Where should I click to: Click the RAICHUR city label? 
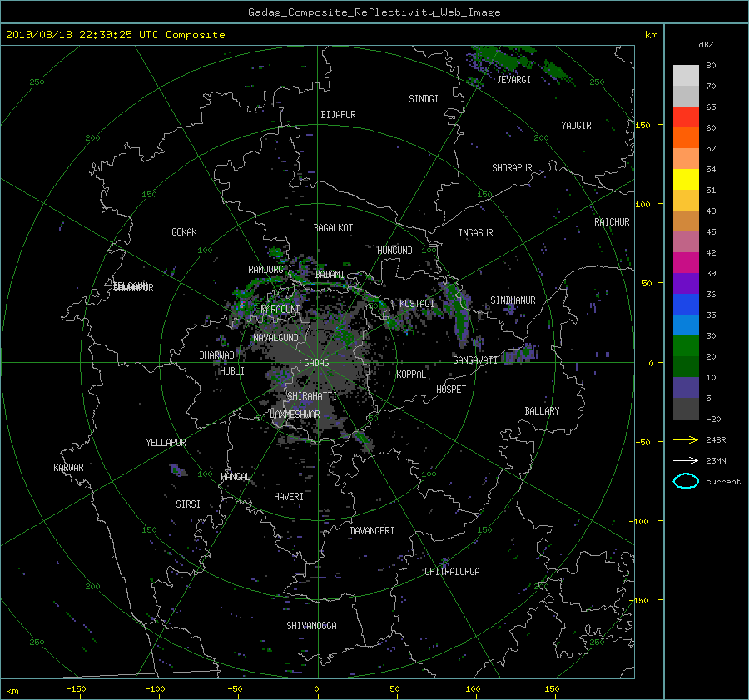point(612,222)
